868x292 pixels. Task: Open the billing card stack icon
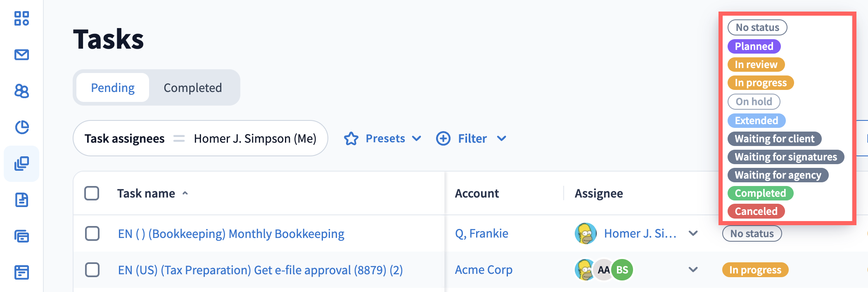coord(21,236)
